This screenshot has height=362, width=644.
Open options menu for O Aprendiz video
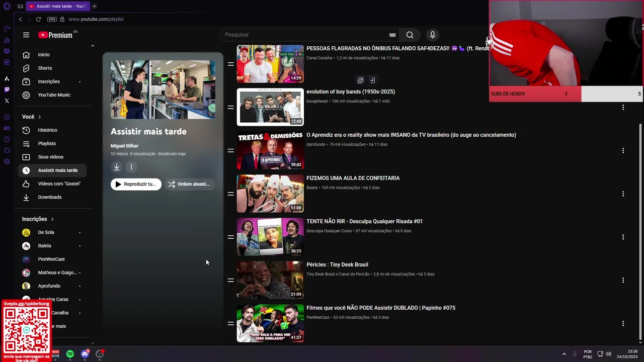point(623,150)
